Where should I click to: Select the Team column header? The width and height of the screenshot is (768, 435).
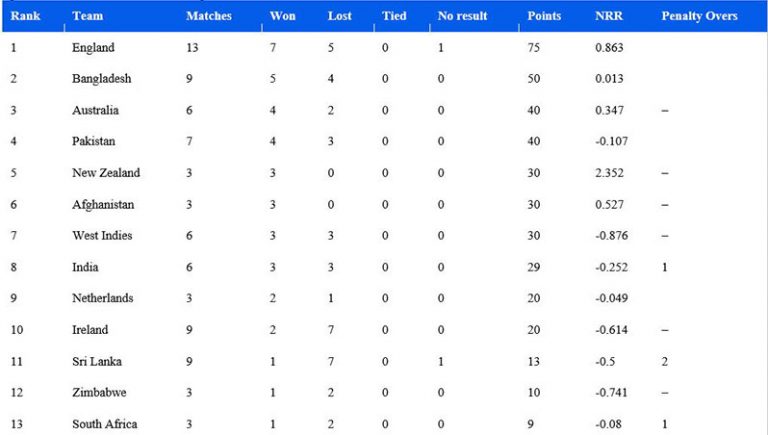pos(88,16)
